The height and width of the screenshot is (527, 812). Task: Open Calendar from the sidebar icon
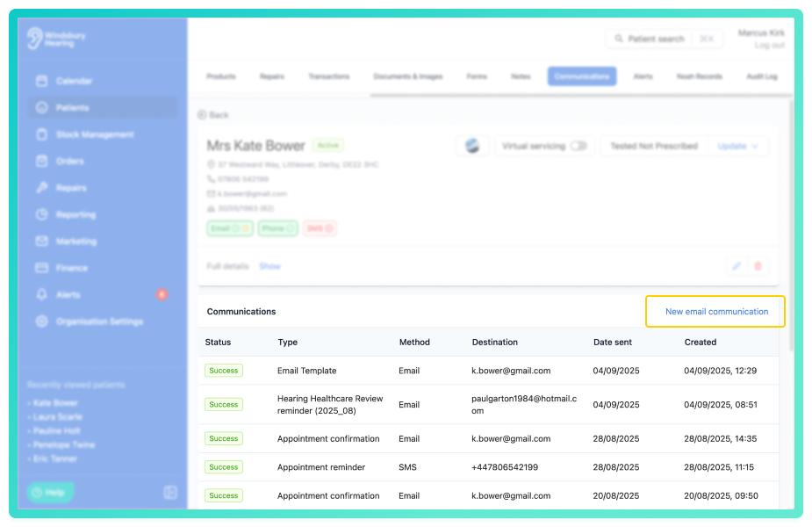pyautogui.click(x=42, y=81)
